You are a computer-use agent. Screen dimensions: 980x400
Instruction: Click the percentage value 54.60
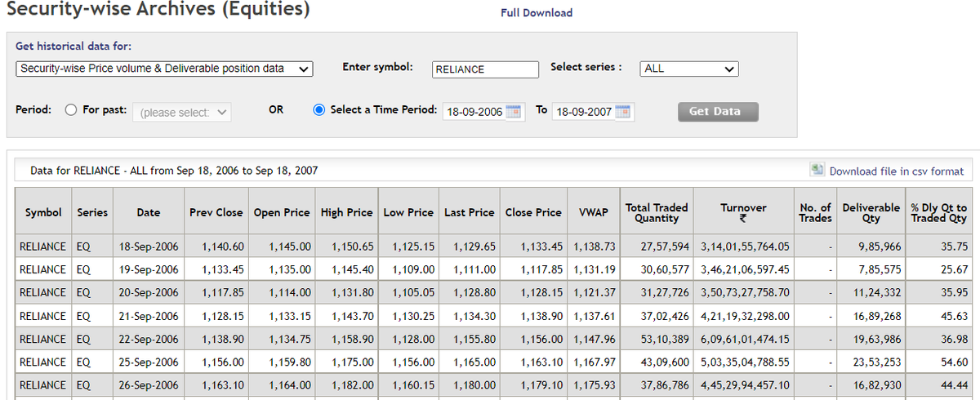(955, 362)
